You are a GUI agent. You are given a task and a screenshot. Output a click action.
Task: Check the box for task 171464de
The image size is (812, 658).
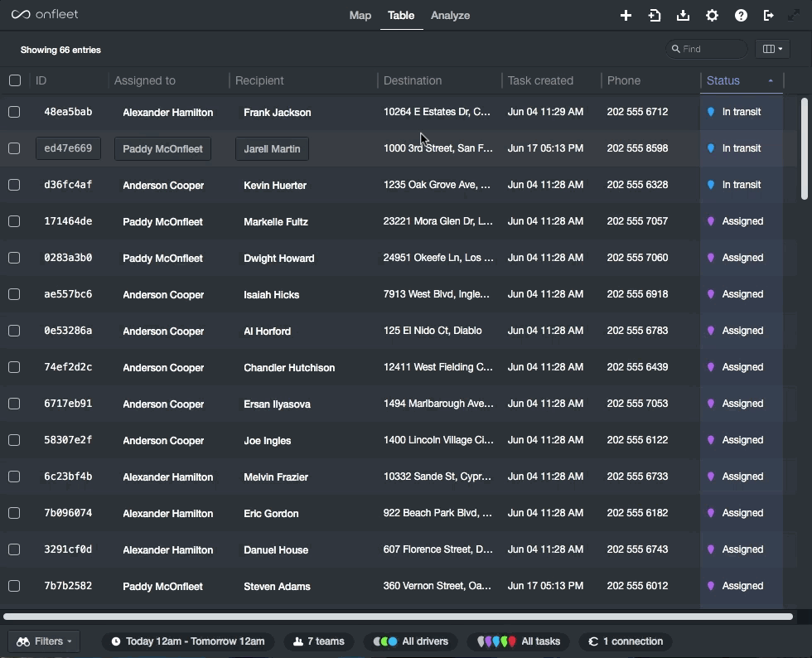click(15, 221)
